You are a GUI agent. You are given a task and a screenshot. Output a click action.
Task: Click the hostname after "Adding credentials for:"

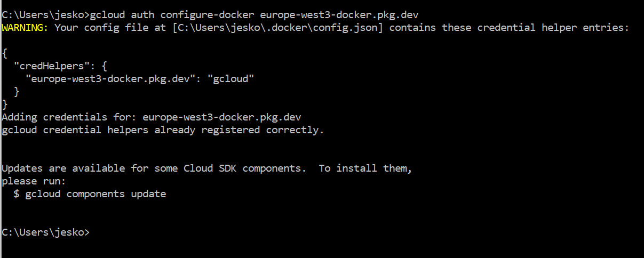tap(225, 117)
